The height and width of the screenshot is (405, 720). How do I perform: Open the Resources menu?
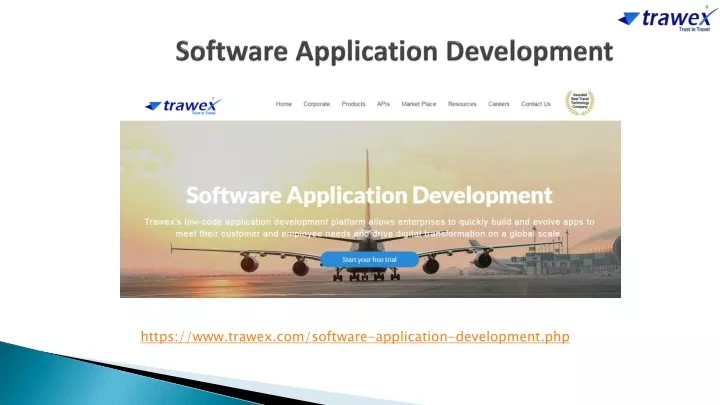click(462, 104)
